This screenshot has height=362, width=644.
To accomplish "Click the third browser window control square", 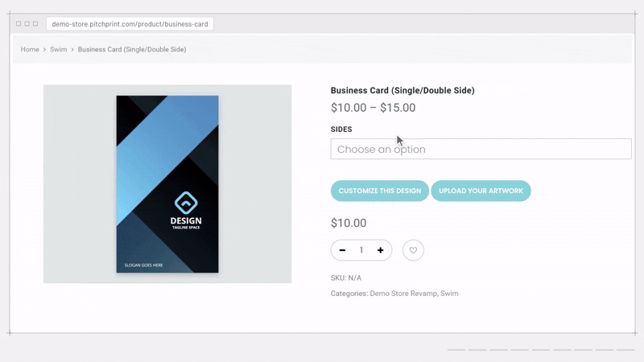I will (35, 24).
